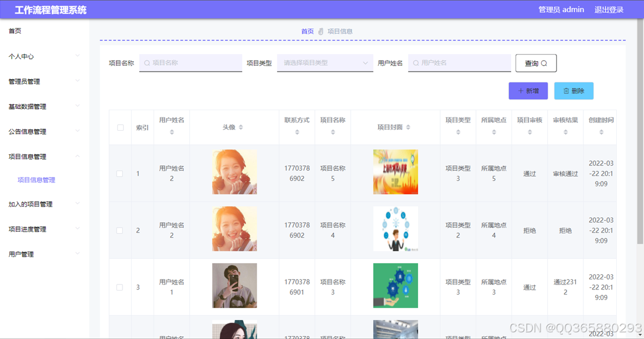
Task: Check the checkbox for row 3
Action: pyautogui.click(x=120, y=287)
